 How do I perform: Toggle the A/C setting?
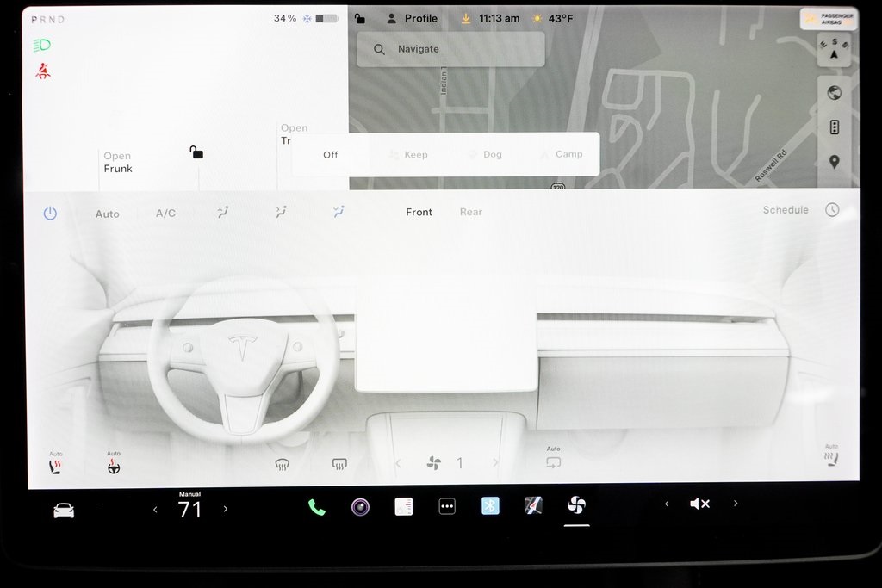[165, 213]
